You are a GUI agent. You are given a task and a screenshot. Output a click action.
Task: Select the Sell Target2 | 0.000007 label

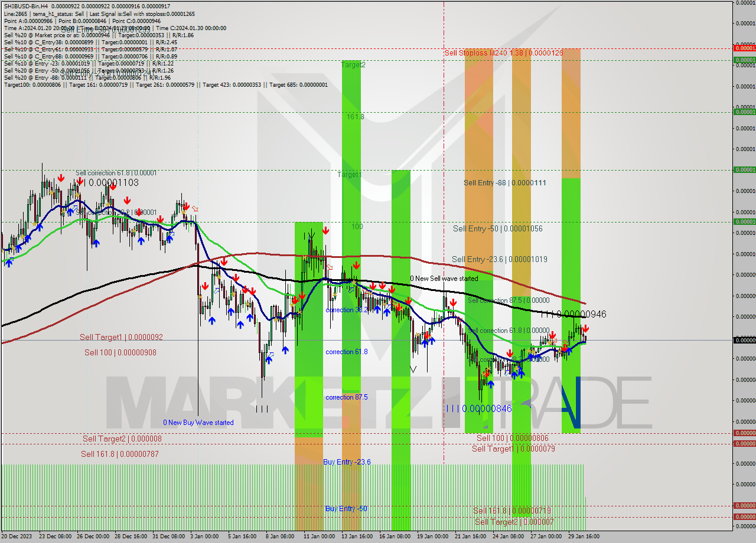514,522
